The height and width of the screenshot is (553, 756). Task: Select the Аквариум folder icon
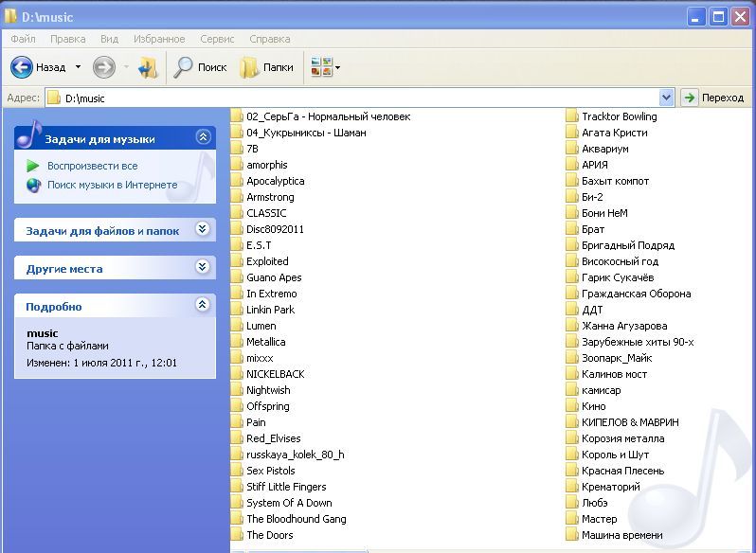pos(572,149)
